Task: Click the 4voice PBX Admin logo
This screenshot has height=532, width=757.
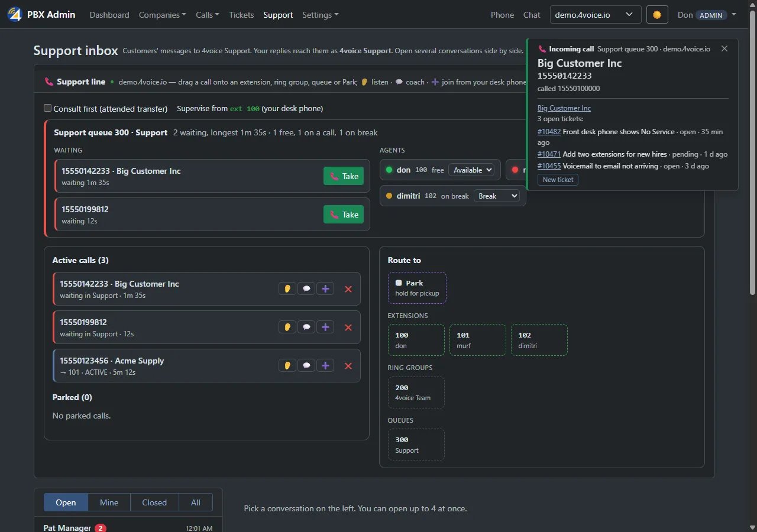Action: 41,15
